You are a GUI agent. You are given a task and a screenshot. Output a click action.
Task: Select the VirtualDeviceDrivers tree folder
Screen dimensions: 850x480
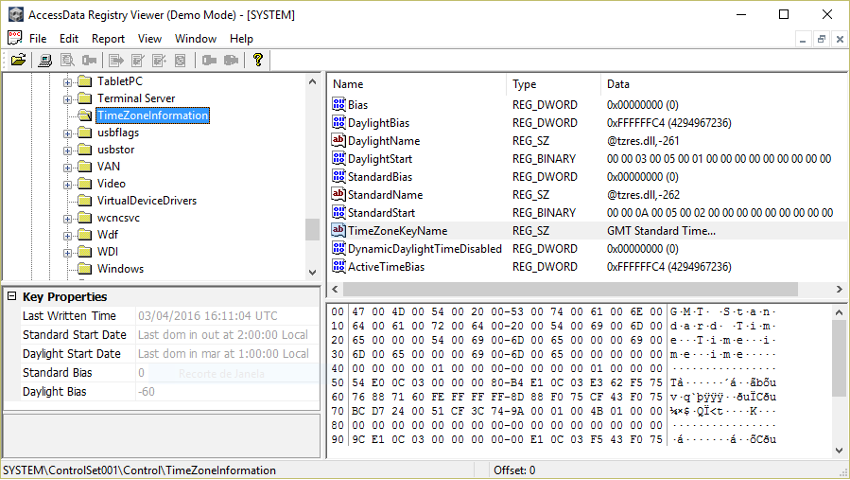[146, 201]
